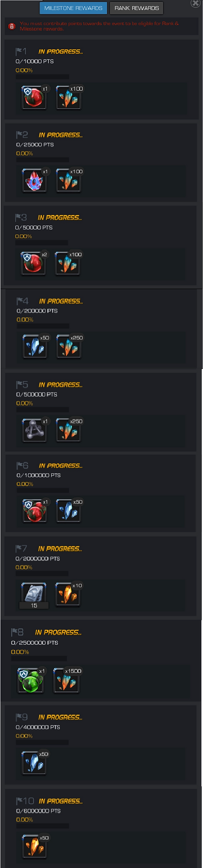This screenshot has width=203, height=868.
Task: Select the blue crystal x50 in milestone 4
Action: pyautogui.click(x=35, y=347)
